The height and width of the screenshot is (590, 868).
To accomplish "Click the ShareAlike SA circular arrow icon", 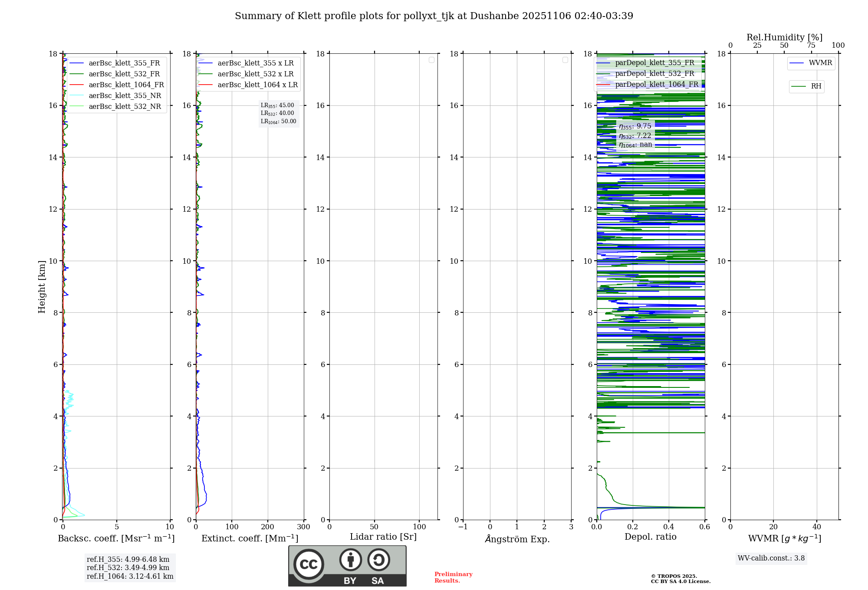I will coord(378,560).
